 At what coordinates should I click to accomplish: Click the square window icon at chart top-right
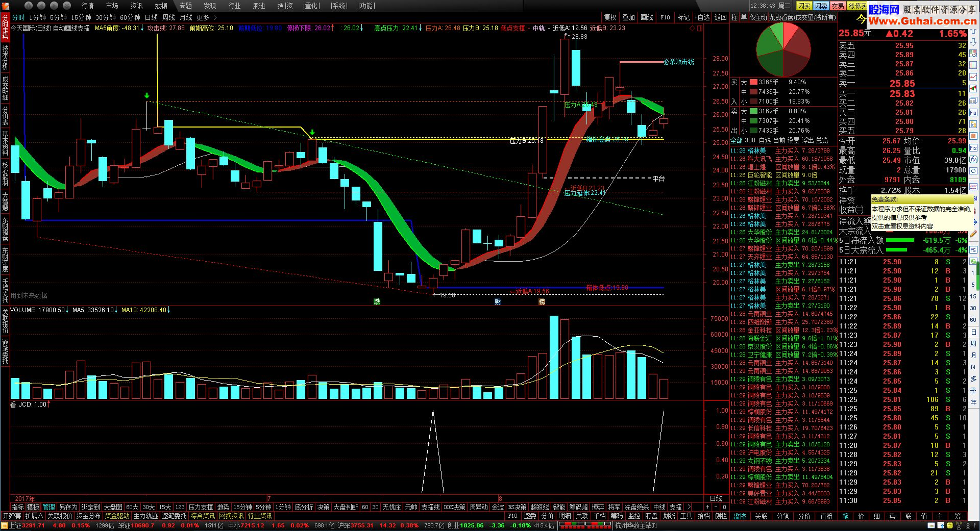coord(700,28)
